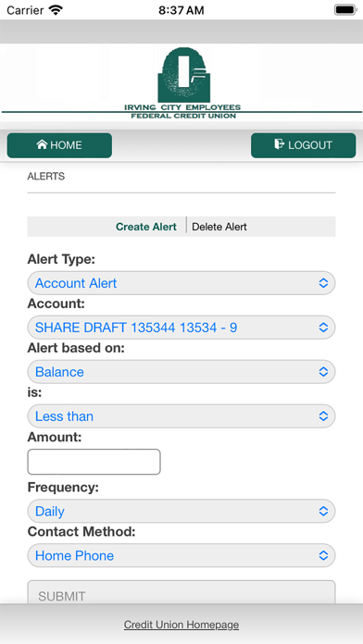The image size is (363, 644).
Task: Click the ALERTS heading text
Action: coord(46,177)
